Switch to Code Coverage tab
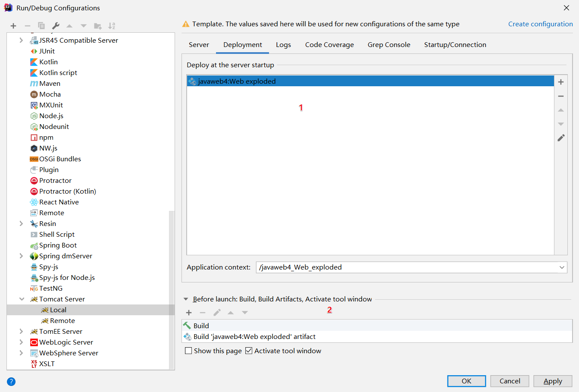The image size is (579, 392). 329,44
